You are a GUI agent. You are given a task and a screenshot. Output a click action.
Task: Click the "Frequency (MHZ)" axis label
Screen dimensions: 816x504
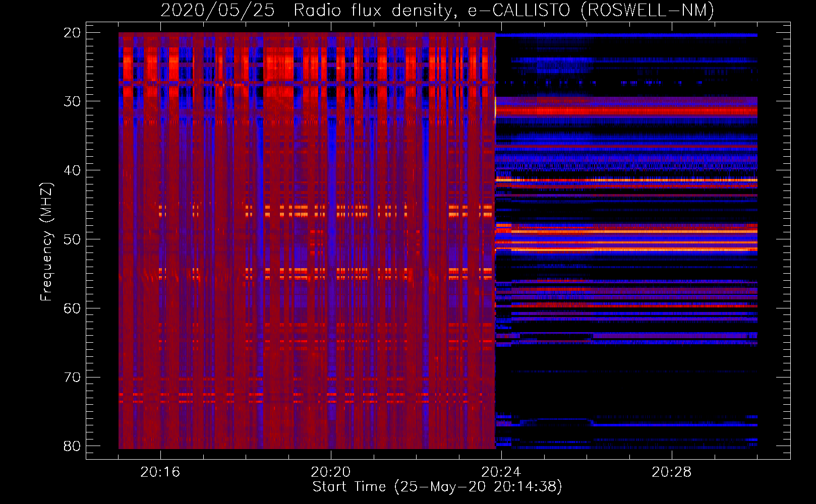(x=46, y=242)
